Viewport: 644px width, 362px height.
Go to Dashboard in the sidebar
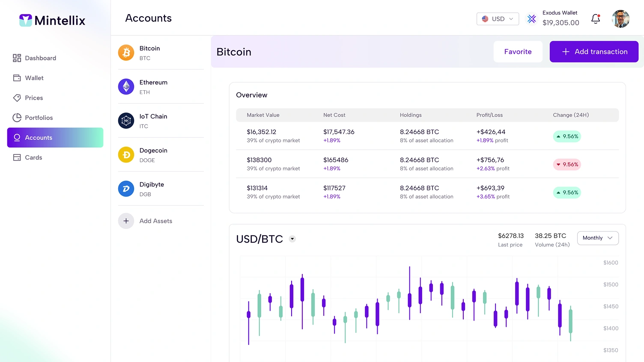tap(40, 58)
